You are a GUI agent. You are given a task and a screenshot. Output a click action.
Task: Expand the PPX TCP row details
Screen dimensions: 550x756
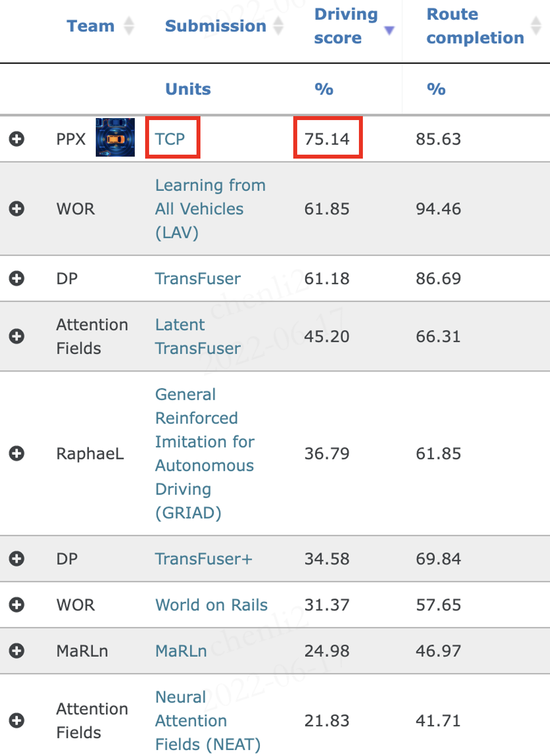(x=17, y=139)
